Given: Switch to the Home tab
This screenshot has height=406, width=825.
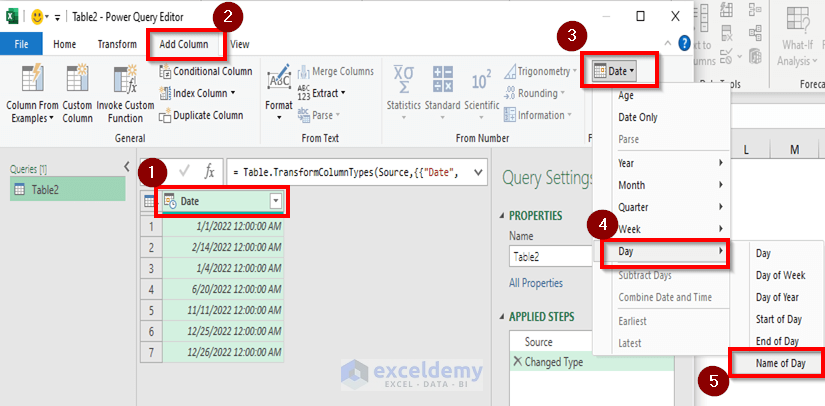Looking at the screenshot, I should coord(65,44).
